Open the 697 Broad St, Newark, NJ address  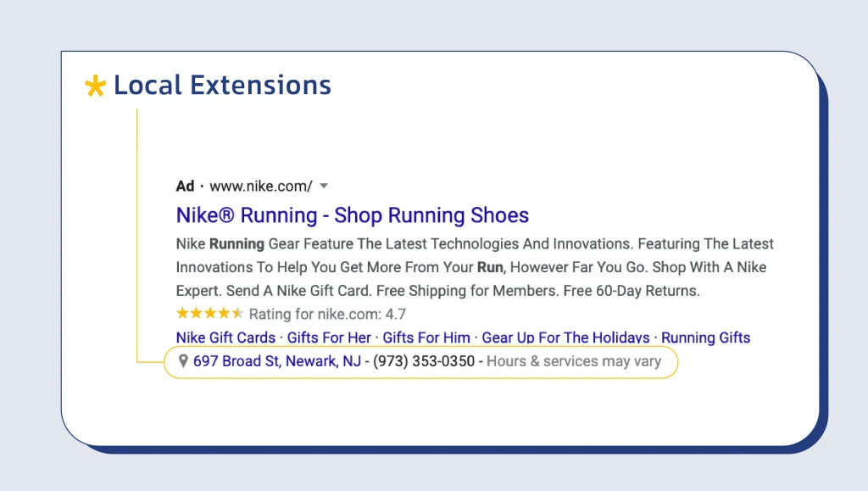coord(277,361)
